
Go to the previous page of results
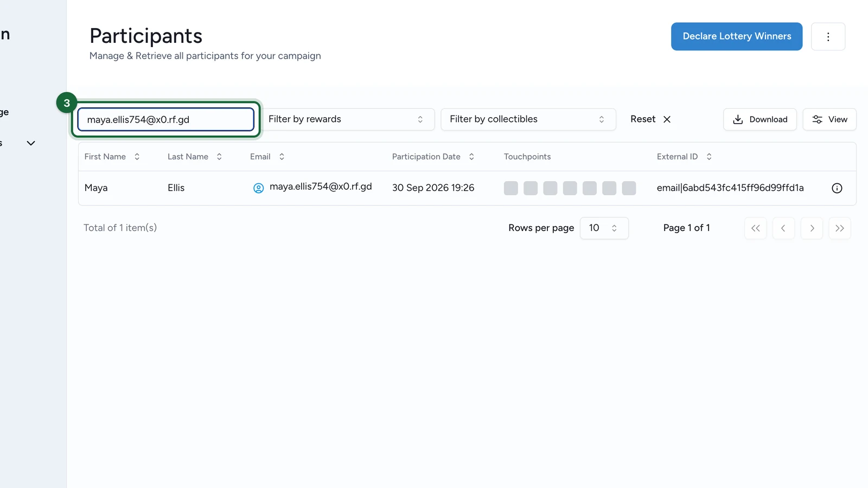click(783, 228)
